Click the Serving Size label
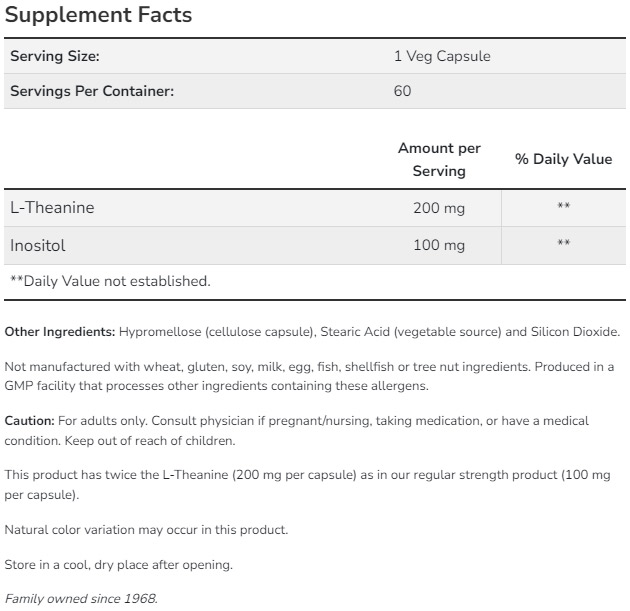This screenshot has width=630, height=611. click(x=55, y=56)
